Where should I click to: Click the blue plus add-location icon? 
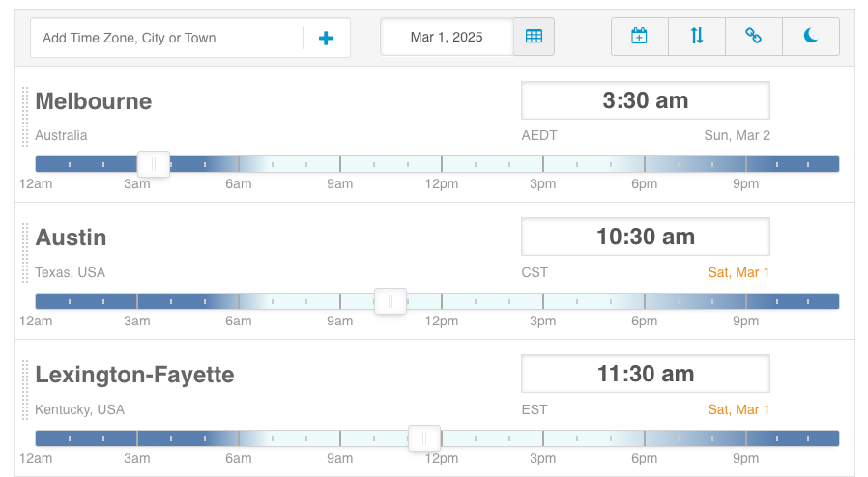pos(326,38)
